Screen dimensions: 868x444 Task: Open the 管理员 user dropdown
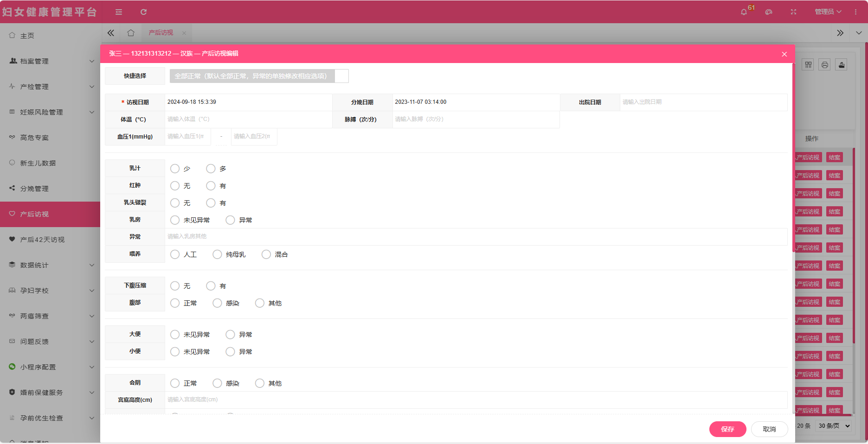tap(828, 12)
